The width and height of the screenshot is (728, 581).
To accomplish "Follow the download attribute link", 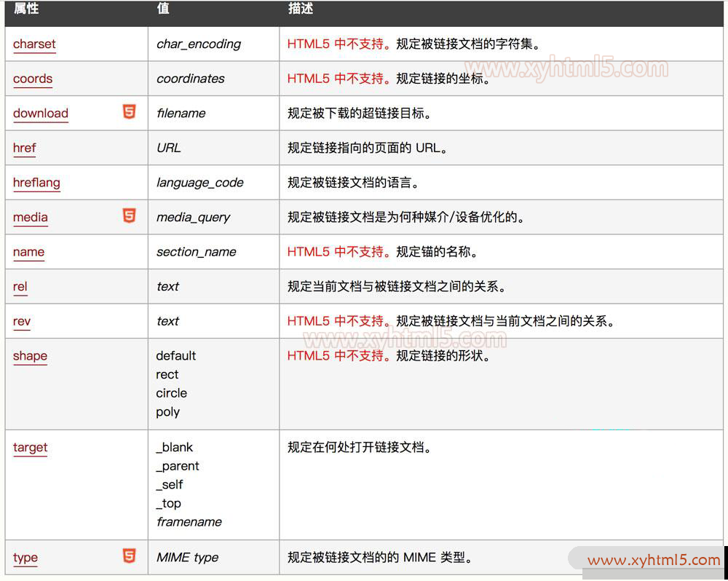I will [x=41, y=114].
